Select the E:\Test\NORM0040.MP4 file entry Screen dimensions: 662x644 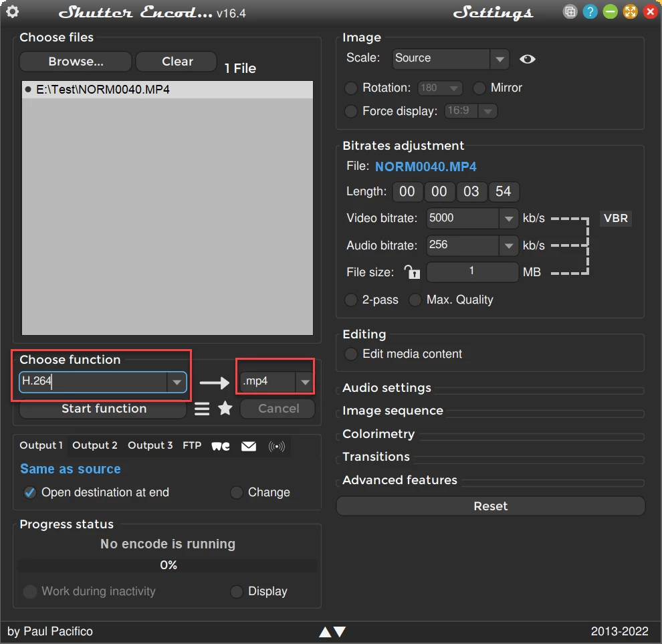[167, 90]
